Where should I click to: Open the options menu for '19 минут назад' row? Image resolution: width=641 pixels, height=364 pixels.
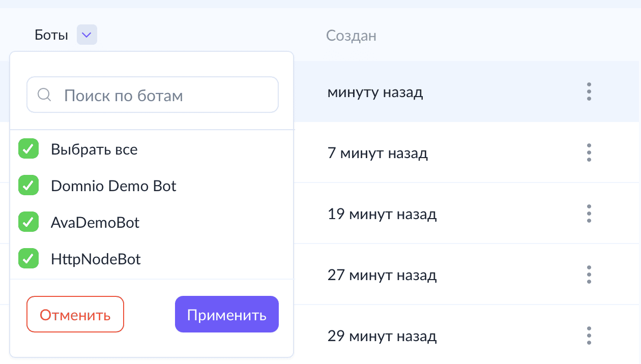click(x=589, y=214)
